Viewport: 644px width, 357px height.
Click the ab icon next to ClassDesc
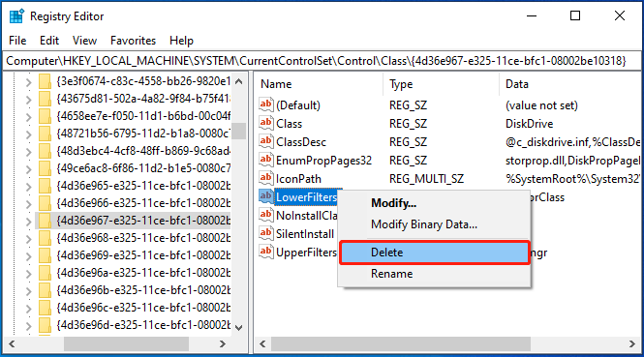click(266, 141)
